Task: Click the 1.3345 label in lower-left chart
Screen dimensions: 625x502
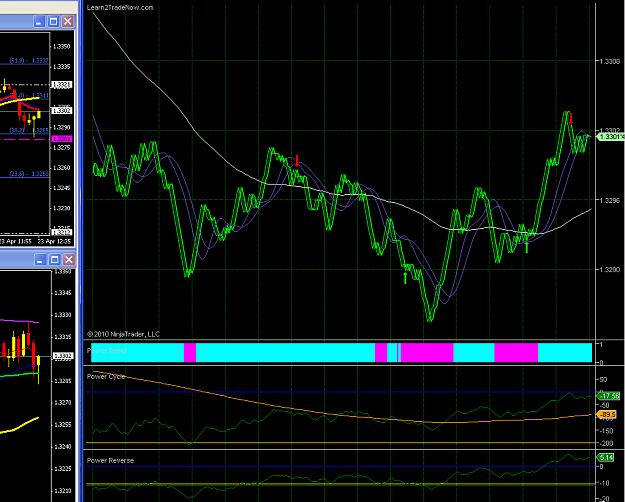Action: 63,293
